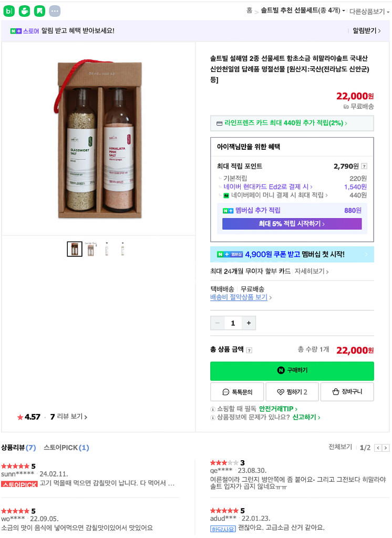
Task: Add product to wishlist with 찜하기
Action: click(x=292, y=392)
